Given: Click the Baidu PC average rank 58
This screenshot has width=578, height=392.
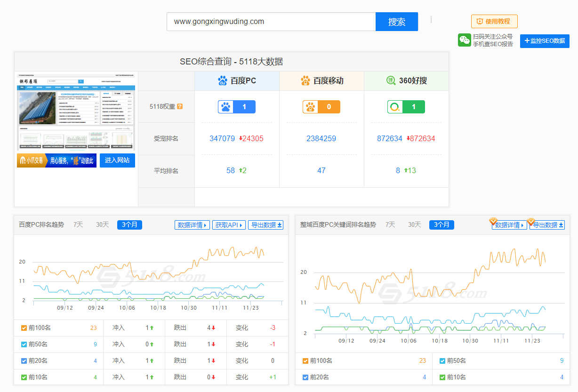Looking at the screenshot, I should coord(231,170).
